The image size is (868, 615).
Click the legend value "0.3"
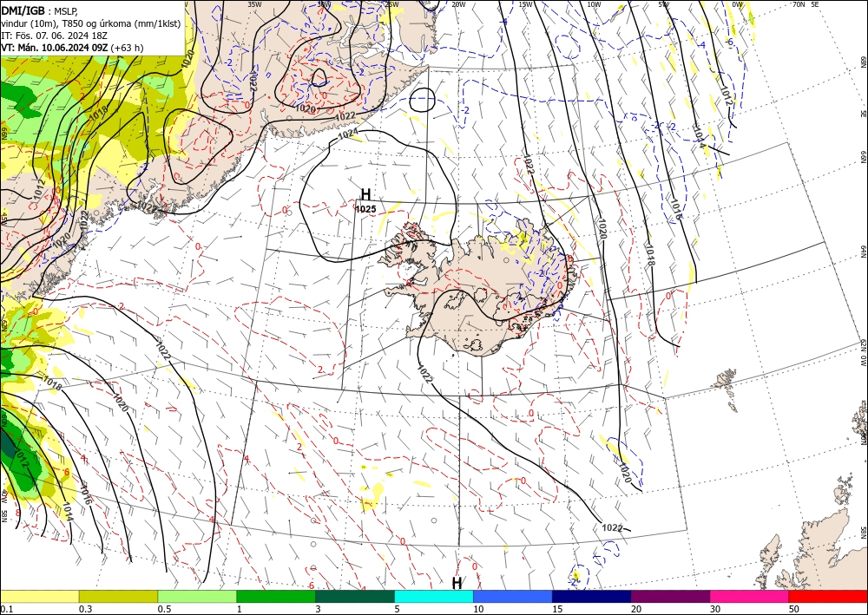coord(85,609)
